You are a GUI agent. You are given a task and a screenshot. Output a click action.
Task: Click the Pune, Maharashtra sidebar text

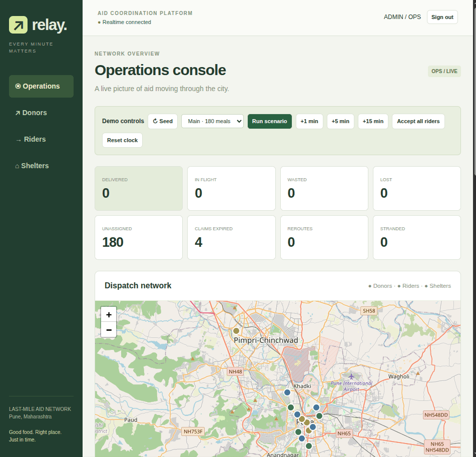pyautogui.click(x=31, y=416)
